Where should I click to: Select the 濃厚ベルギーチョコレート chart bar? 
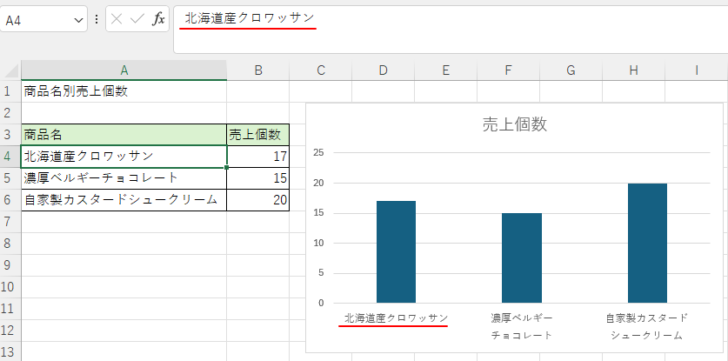click(522, 258)
